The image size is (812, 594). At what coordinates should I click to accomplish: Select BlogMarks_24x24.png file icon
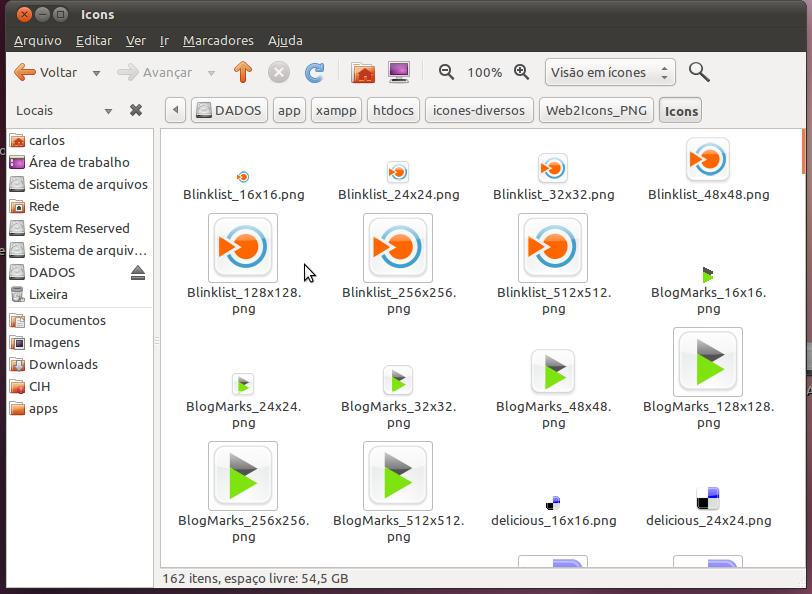pos(243,384)
